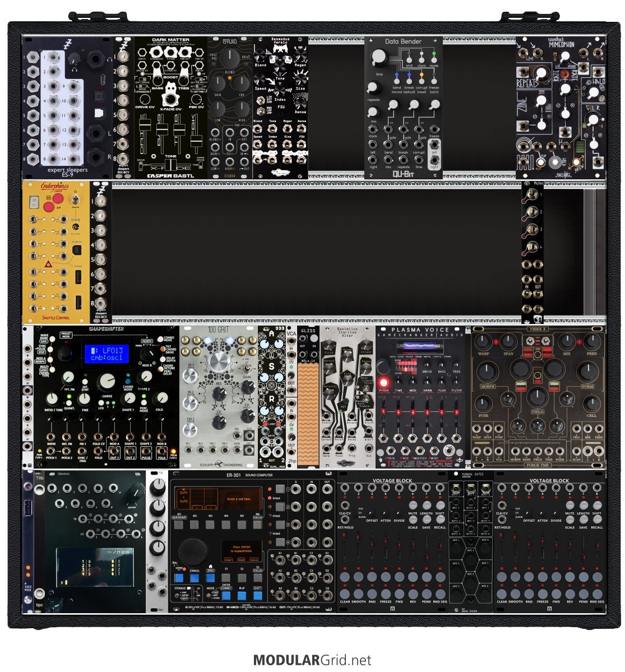The image size is (625, 672).
Task: Turn the Shapeshifter COARSE knob
Action: click(x=107, y=381)
